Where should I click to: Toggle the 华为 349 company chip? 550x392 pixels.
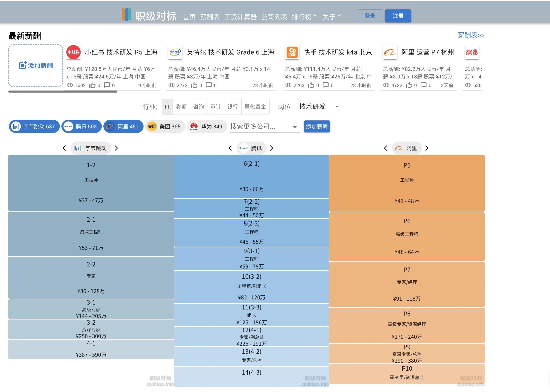pyautogui.click(x=207, y=127)
